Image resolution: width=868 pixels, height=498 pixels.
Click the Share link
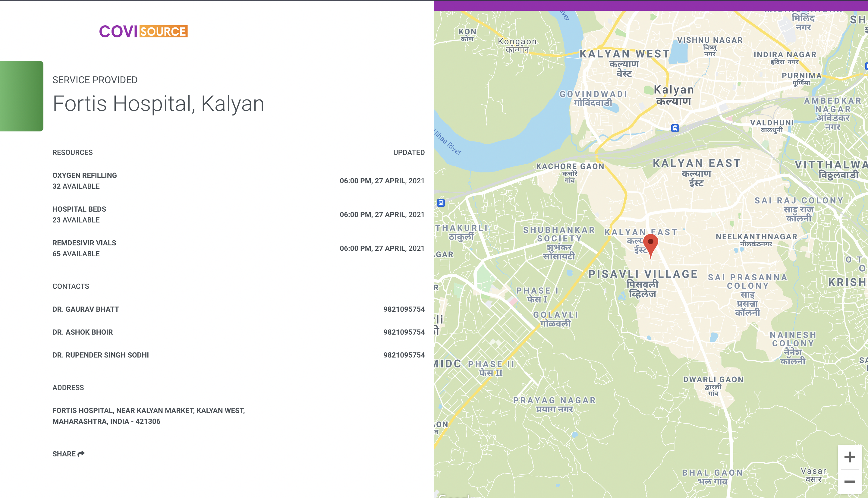tap(64, 454)
